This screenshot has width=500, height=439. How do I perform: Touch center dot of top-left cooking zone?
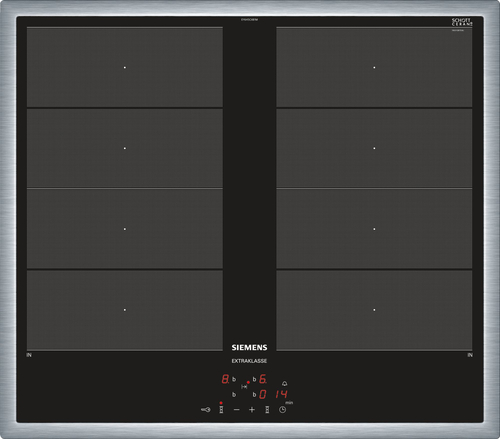(125, 67)
